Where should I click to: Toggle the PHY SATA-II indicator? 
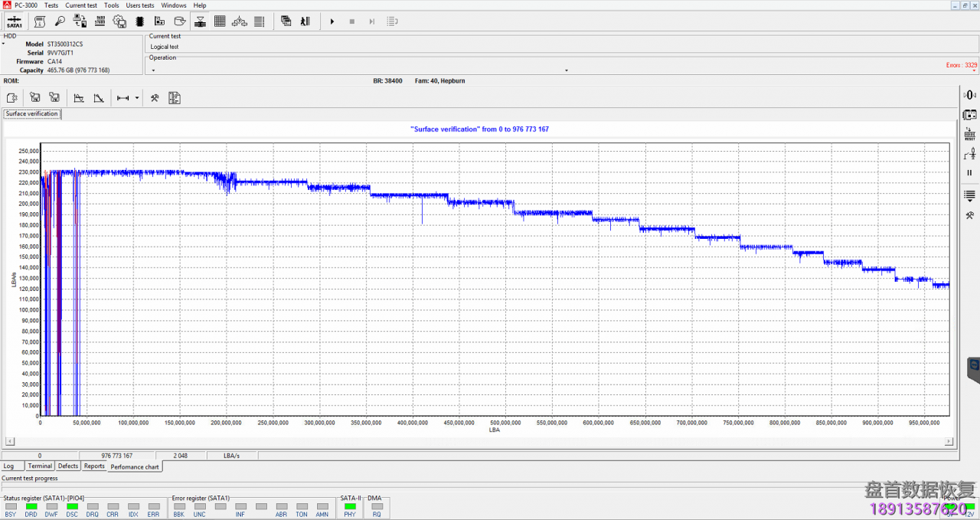tap(350, 506)
